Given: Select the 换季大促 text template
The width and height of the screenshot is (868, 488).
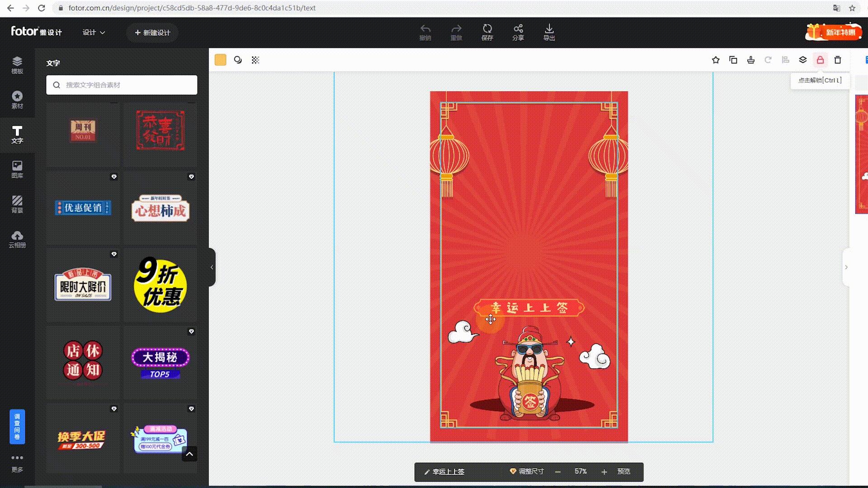Looking at the screenshot, I should pos(83,439).
